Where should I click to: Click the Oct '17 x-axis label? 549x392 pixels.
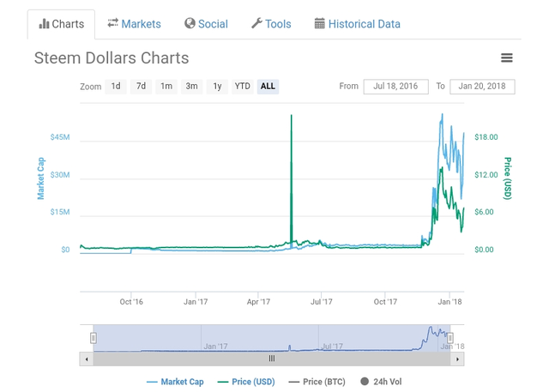[385, 302]
